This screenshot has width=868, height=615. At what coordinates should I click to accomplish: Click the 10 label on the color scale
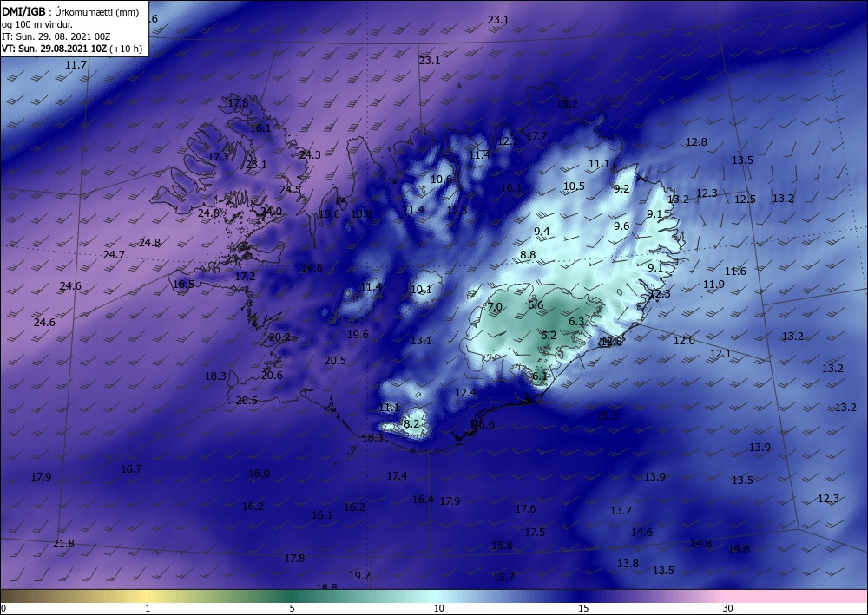pos(439,609)
